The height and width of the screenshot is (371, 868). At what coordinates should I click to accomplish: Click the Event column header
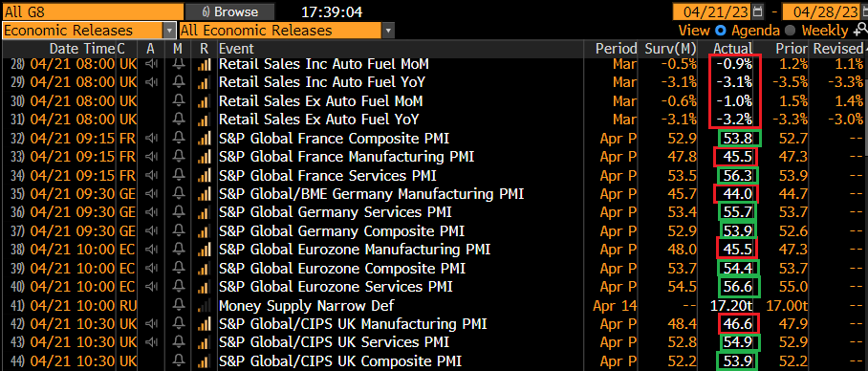[x=236, y=49]
